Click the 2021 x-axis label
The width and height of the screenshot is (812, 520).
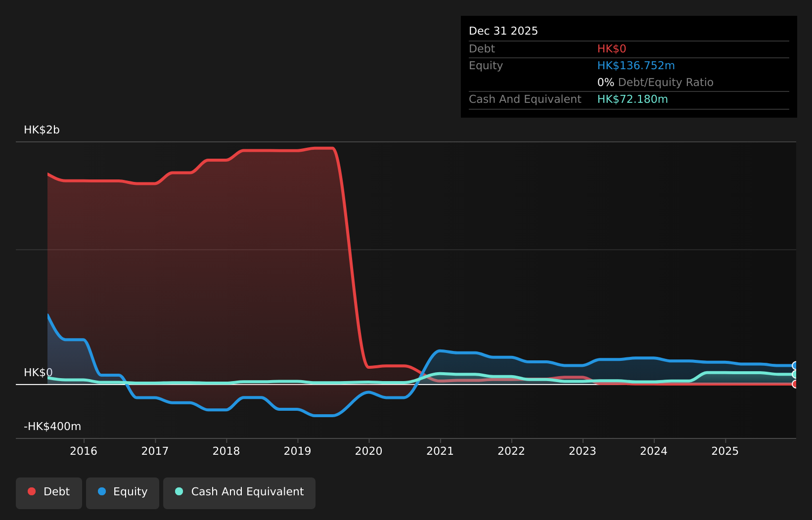click(440, 451)
